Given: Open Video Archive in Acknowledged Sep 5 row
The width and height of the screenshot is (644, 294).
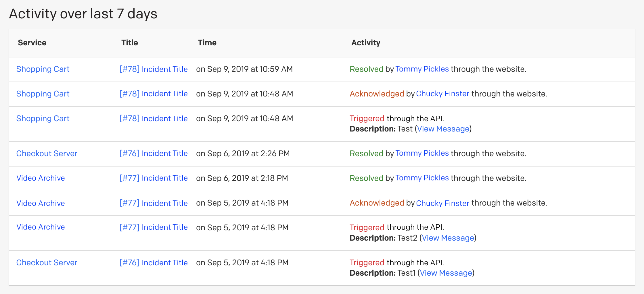Looking at the screenshot, I should (x=41, y=203).
